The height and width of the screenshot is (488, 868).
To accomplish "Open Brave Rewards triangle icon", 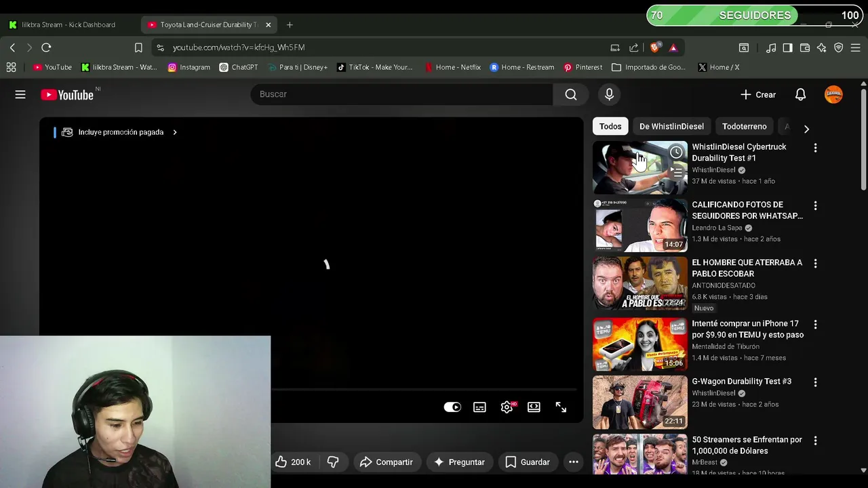I will [673, 47].
